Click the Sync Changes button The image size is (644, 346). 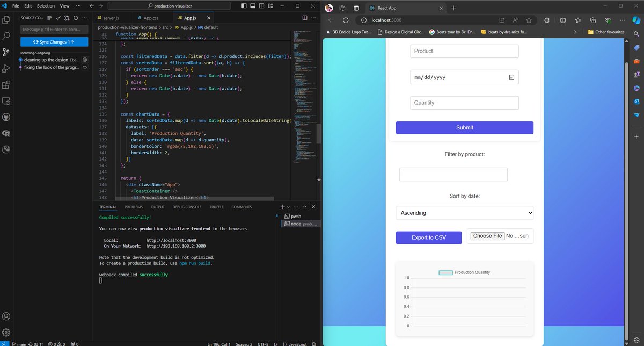click(x=54, y=41)
